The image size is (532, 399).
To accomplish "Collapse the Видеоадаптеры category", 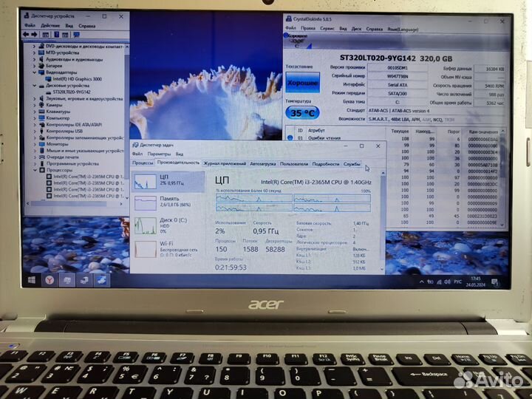I will (34, 72).
